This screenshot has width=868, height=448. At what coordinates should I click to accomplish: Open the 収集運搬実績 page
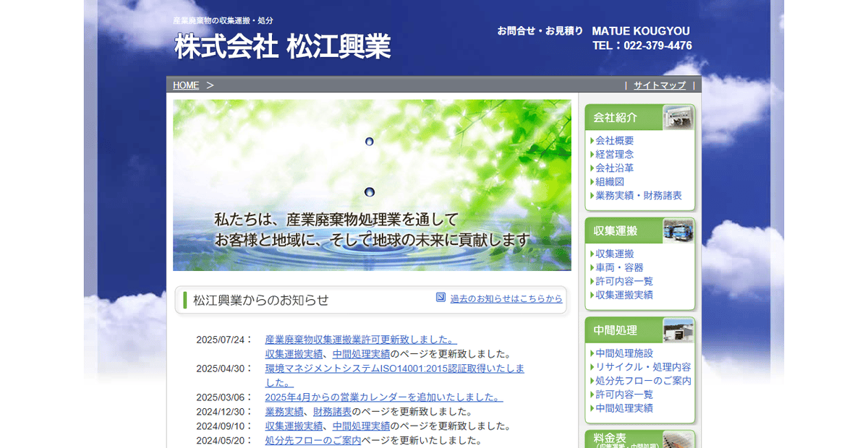(x=622, y=295)
